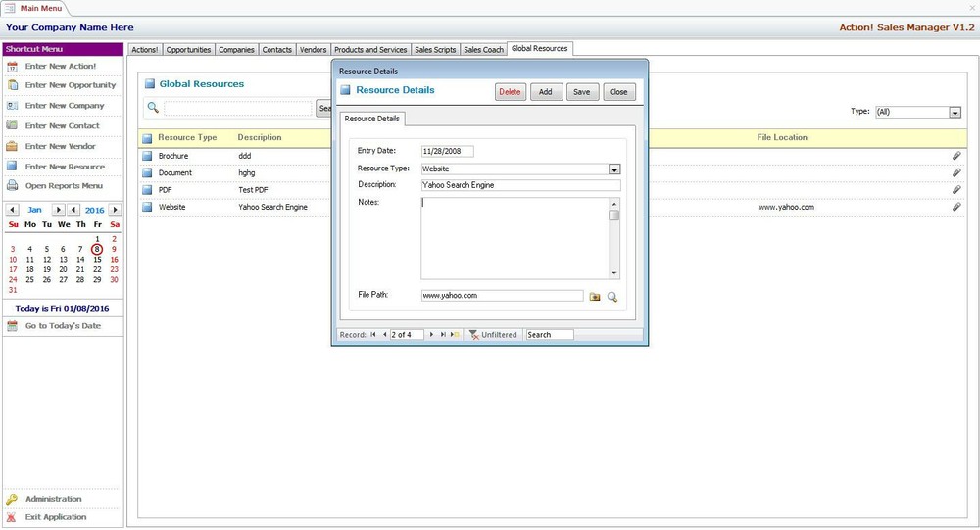
Task: Click the Save button
Action: coord(582,92)
